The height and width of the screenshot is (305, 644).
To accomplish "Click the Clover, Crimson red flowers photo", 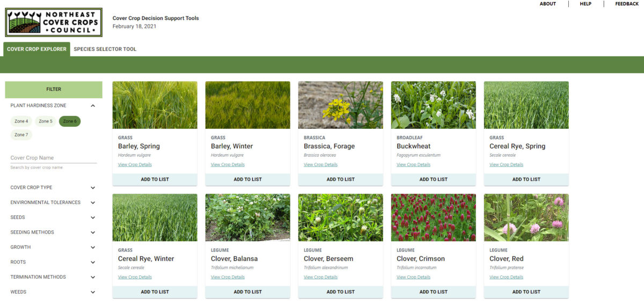I will click(434, 217).
